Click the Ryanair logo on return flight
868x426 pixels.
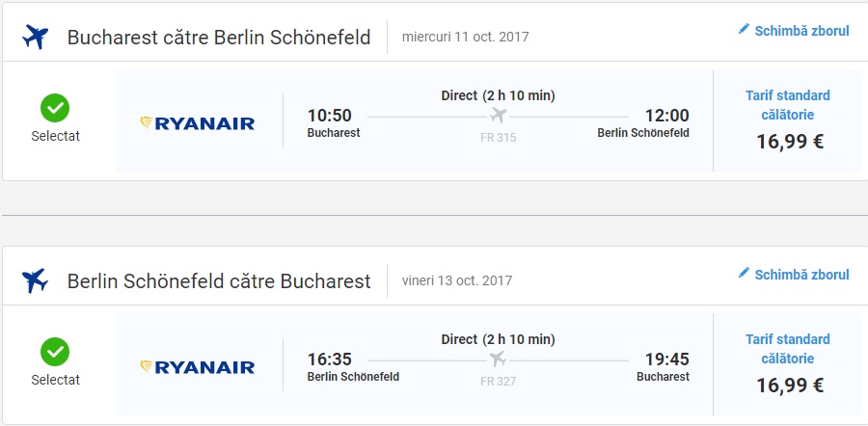(x=198, y=366)
